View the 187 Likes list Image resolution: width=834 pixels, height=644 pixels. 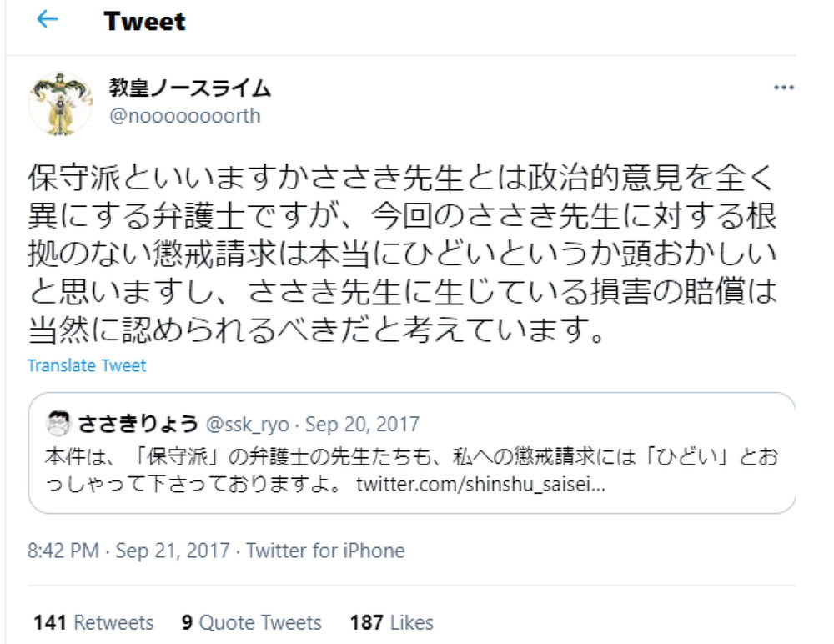coord(391,622)
